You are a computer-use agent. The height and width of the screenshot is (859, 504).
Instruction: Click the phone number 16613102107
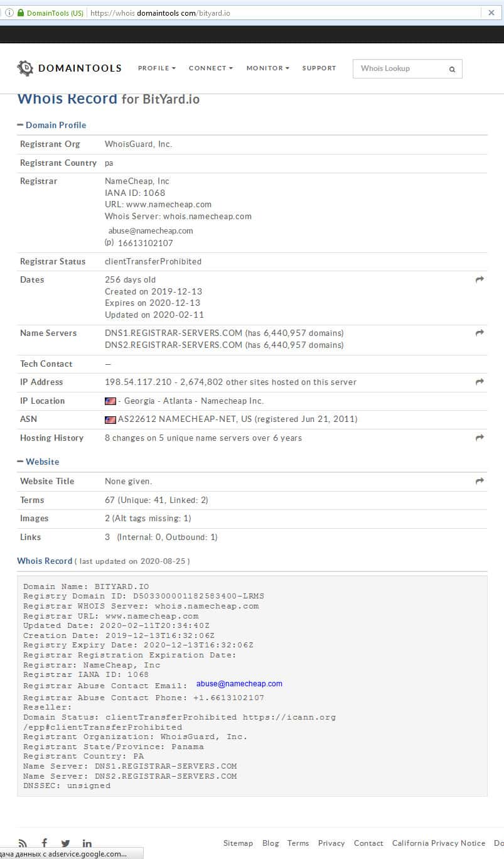(x=145, y=243)
